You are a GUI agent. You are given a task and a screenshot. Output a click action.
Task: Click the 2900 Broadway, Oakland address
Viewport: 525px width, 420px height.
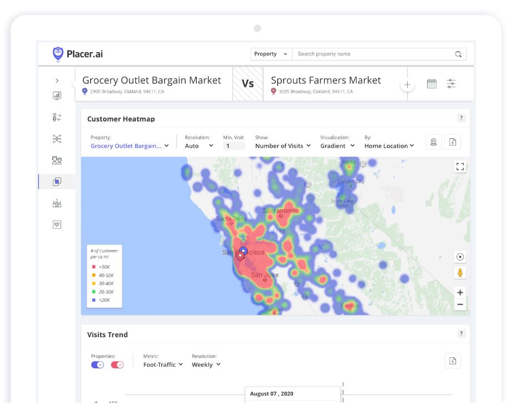pyautogui.click(x=127, y=92)
